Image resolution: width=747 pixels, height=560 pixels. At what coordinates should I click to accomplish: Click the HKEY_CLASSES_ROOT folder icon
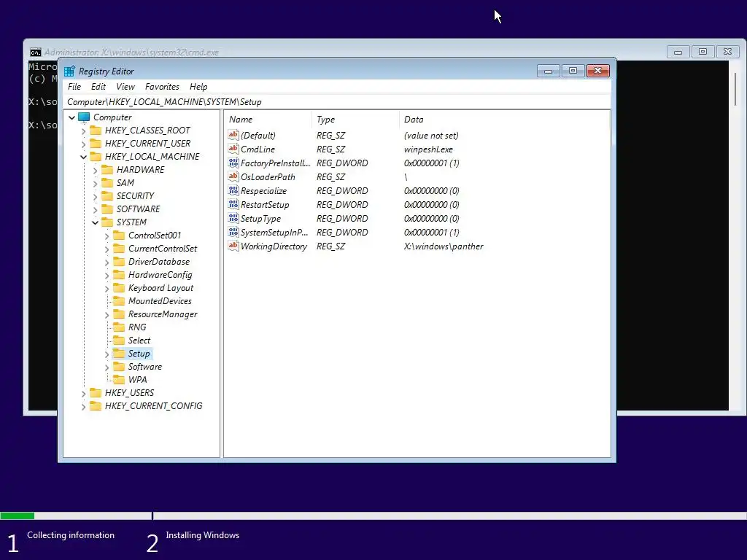pos(96,131)
